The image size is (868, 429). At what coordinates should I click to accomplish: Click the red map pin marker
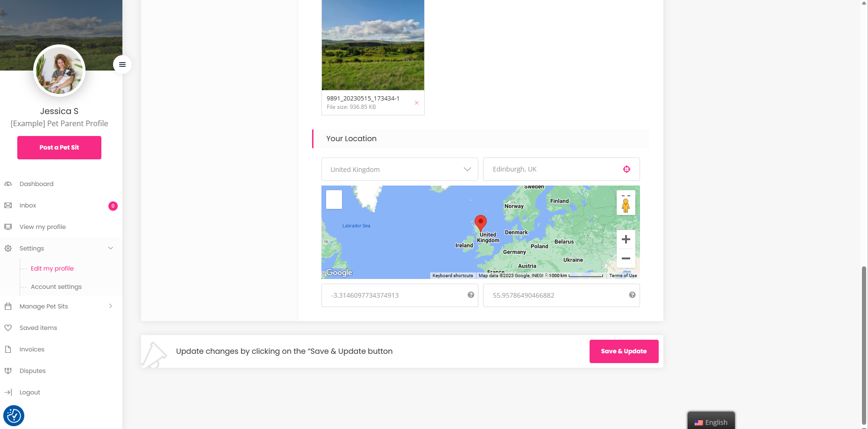480,223
